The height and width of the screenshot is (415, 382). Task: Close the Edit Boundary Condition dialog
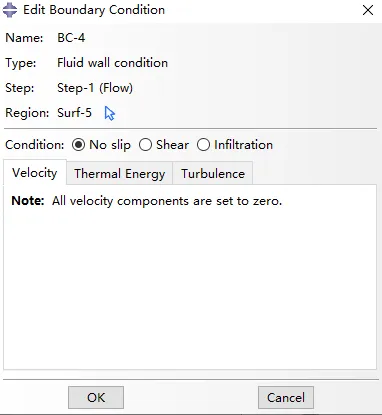point(368,10)
